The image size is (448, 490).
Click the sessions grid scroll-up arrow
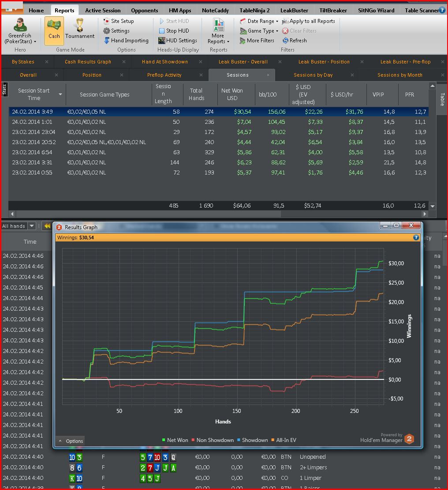(433, 86)
